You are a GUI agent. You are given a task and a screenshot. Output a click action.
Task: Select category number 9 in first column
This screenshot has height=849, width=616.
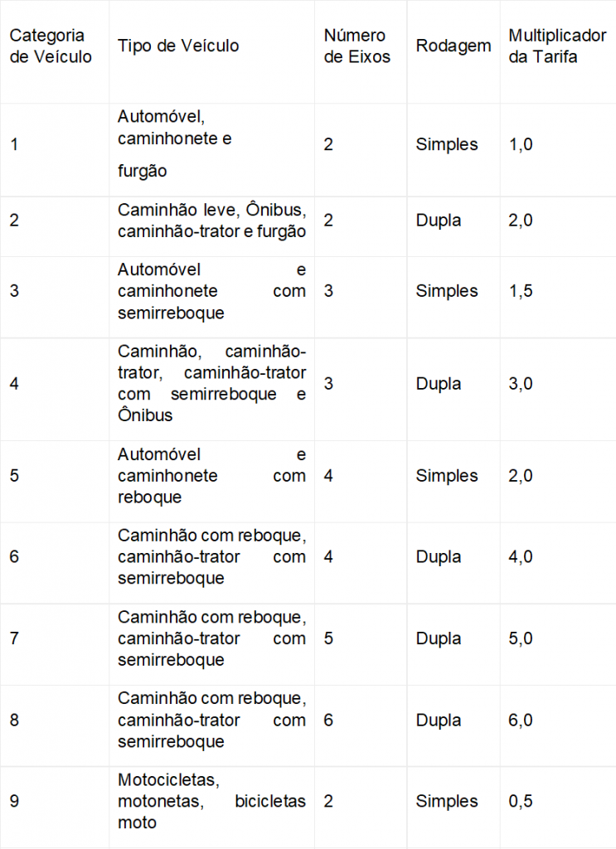[14, 801]
